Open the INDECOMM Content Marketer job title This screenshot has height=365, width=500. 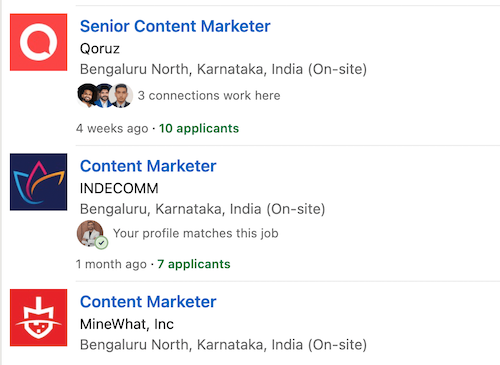coord(148,166)
